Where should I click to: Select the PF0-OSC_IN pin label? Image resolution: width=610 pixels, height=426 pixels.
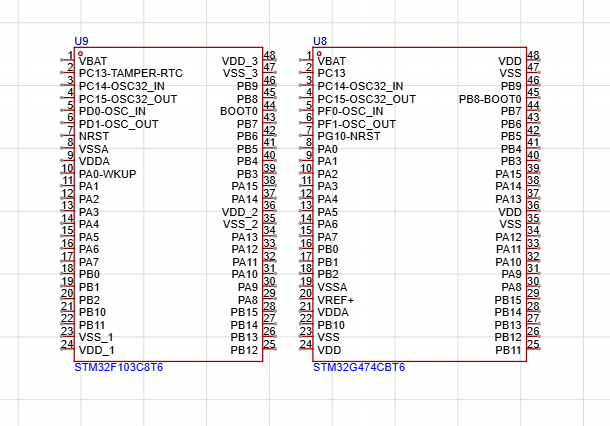tap(351, 111)
